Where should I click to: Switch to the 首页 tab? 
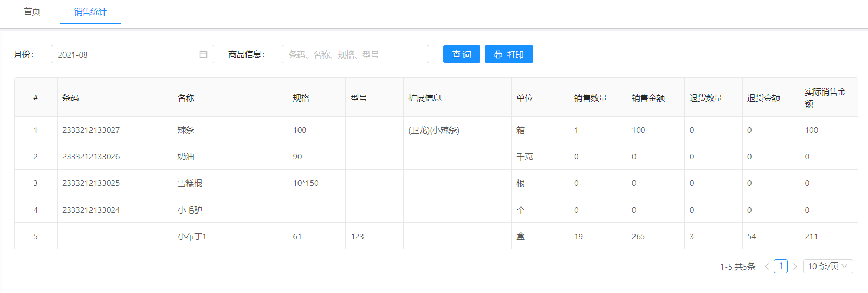[32, 12]
